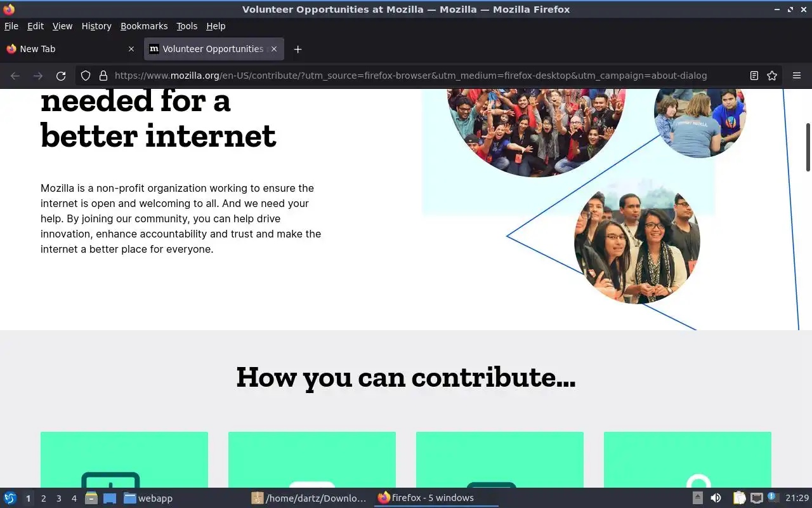Minimize the Firefox window
Viewport: 812px width, 508px height.
tap(778, 10)
